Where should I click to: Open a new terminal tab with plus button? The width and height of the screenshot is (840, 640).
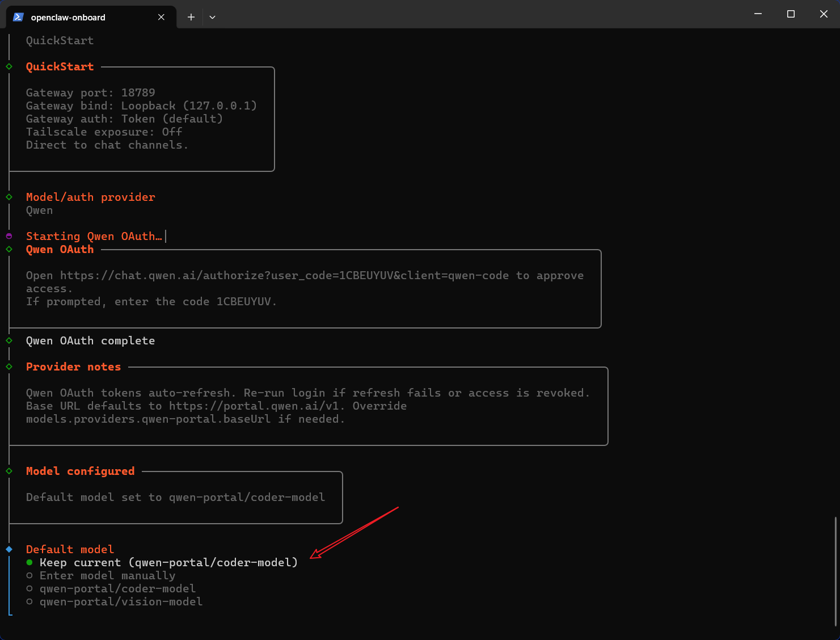191,17
